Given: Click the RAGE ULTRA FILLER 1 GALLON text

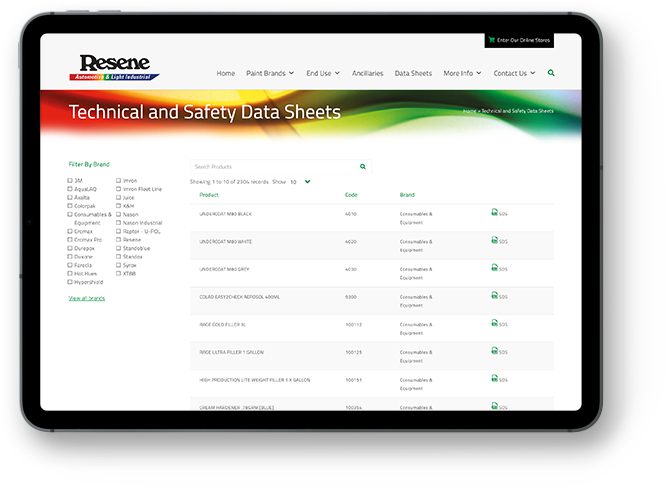Looking at the screenshot, I should pos(231,352).
